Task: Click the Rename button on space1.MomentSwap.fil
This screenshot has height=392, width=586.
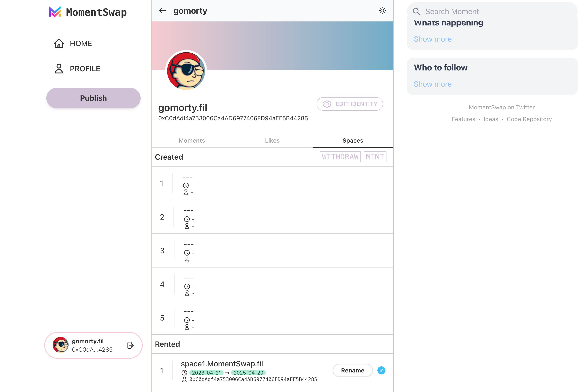Action: tap(353, 371)
